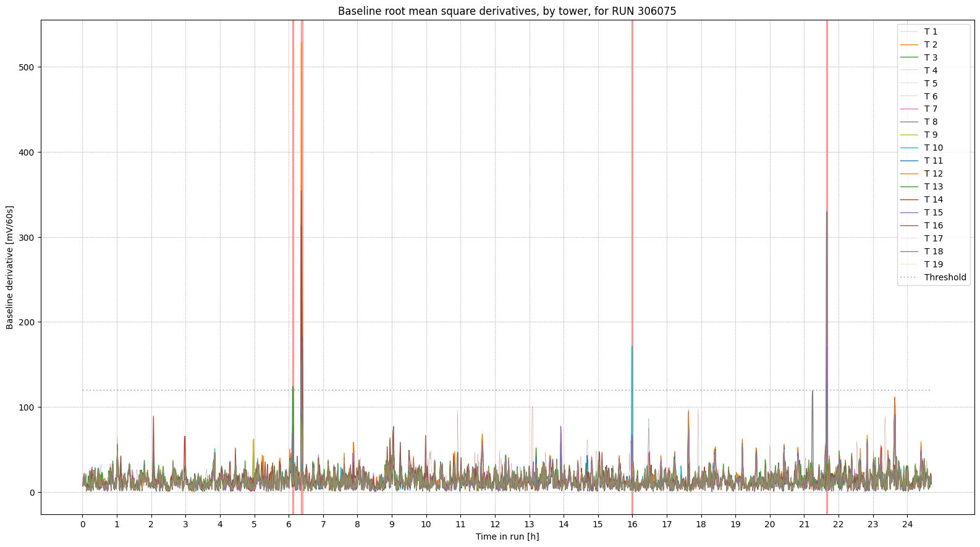The height and width of the screenshot is (547, 980).
Task: Select the T 10 legend label
Action: click(x=933, y=148)
